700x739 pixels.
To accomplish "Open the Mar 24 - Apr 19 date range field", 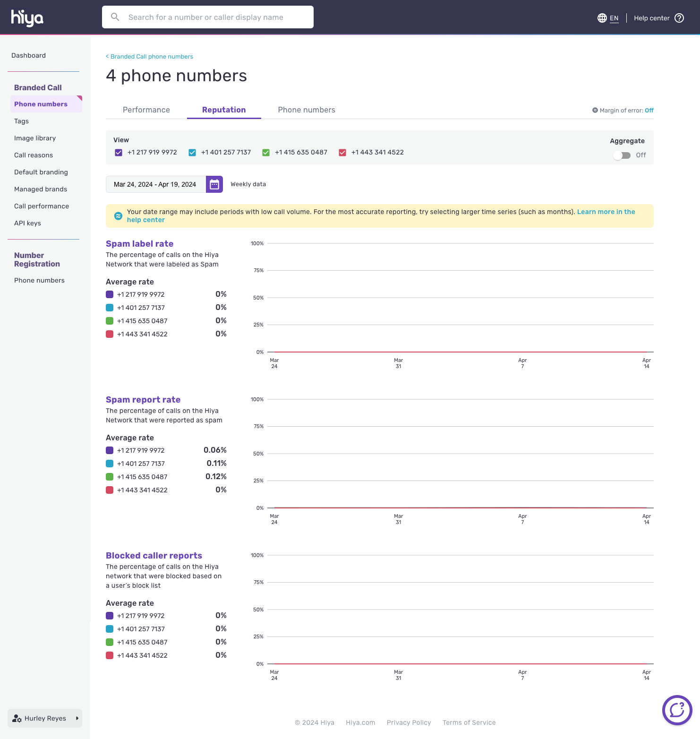I will [x=156, y=184].
